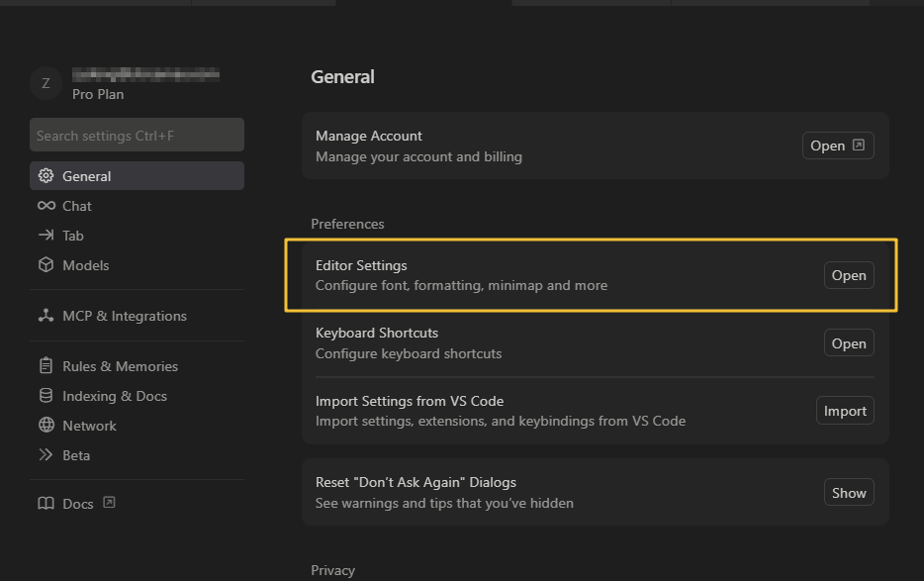Click the Search settings input field
The height and width of the screenshot is (581, 924).
point(137,136)
